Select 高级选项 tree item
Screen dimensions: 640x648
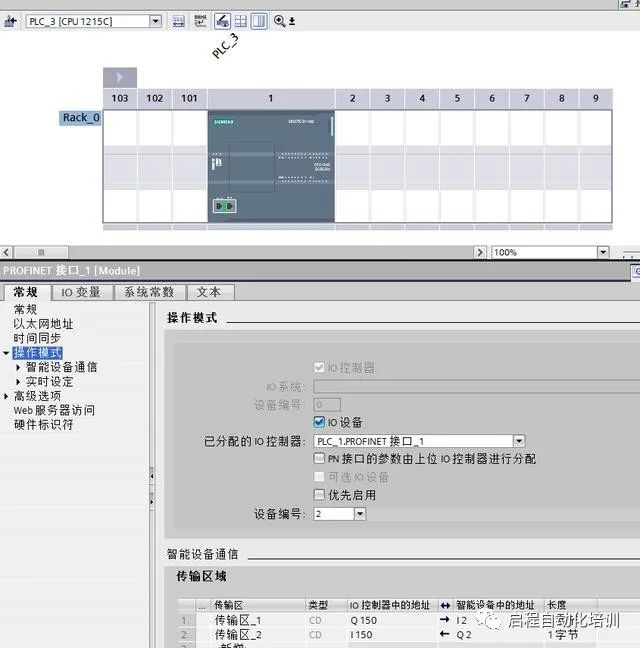coord(37,396)
